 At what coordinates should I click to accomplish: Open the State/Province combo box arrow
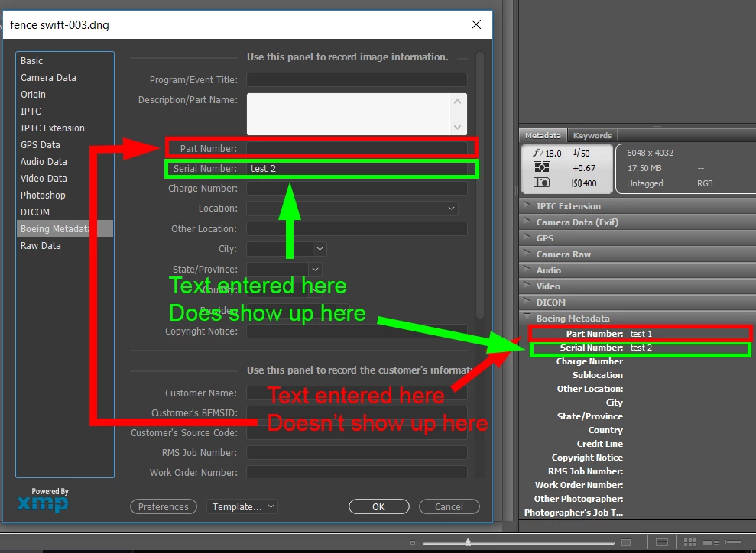click(x=315, y=270)
